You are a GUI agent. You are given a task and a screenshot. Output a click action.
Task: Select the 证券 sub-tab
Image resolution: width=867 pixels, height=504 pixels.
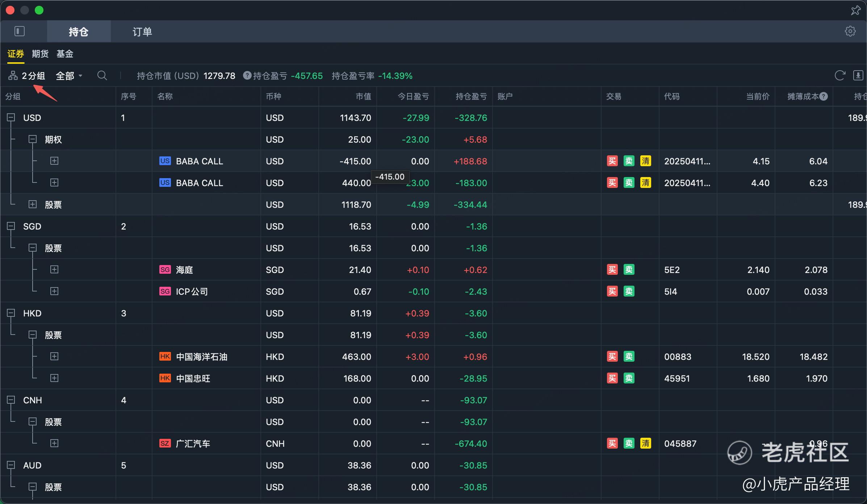(x=16, y=54)
